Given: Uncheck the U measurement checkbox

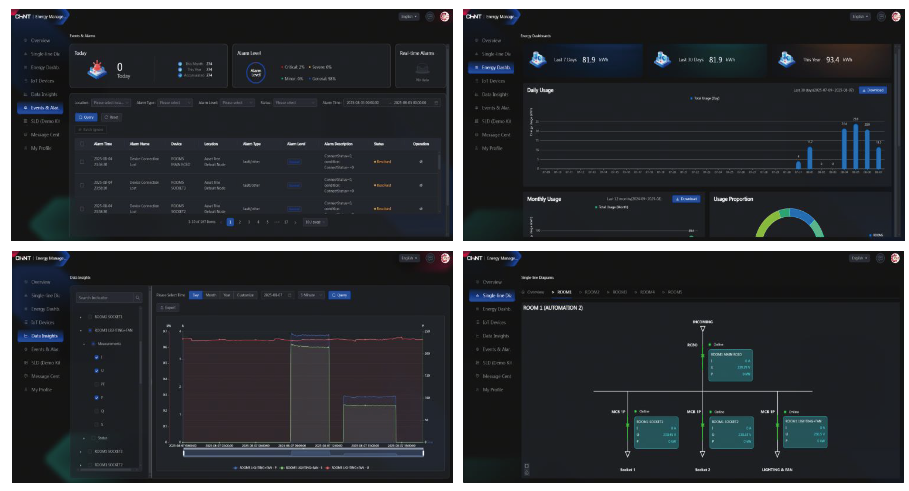Looking at the screenshot, I should [97, 370].
